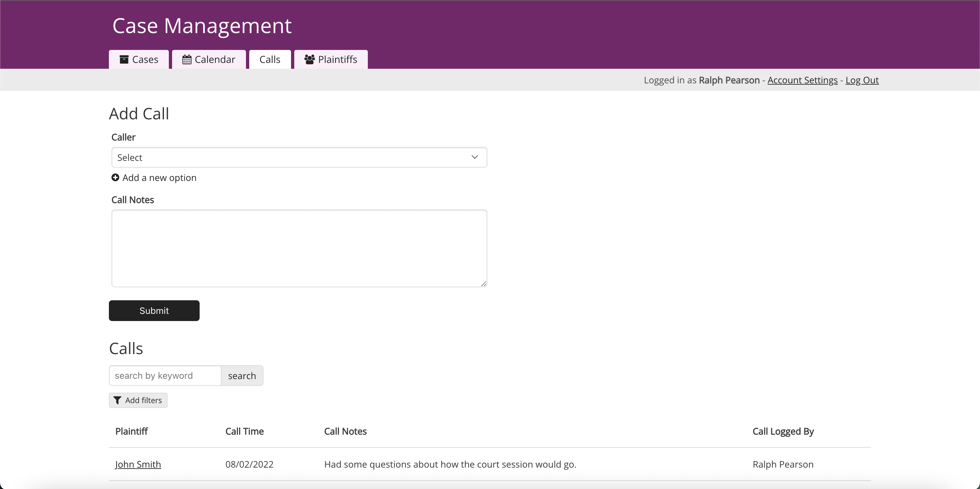Go to the Plaintiffs tab
The image size is (980, 489).
click(331, 59)
